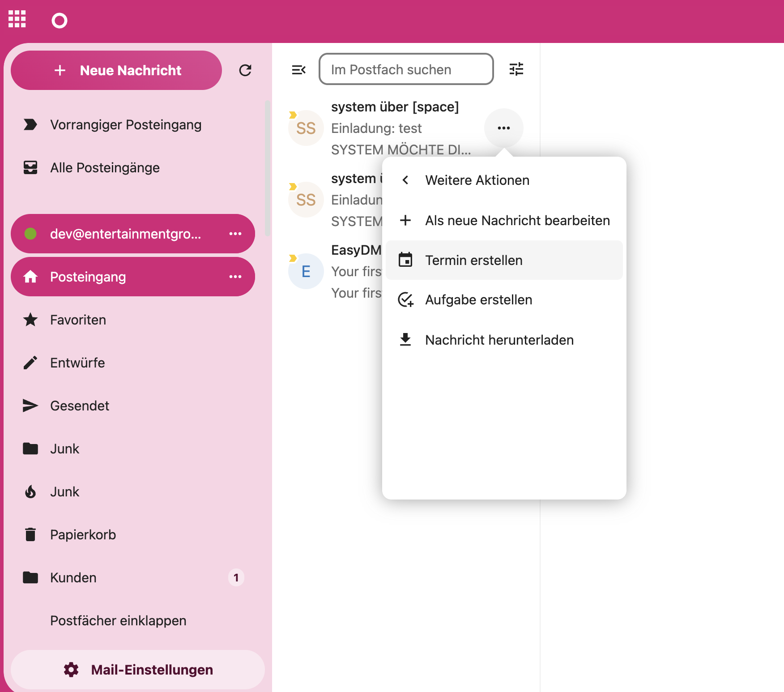The image size is (784, 692).
Task: Open the dev@entertainmentgro account options menu
Action: click(235, 234)
